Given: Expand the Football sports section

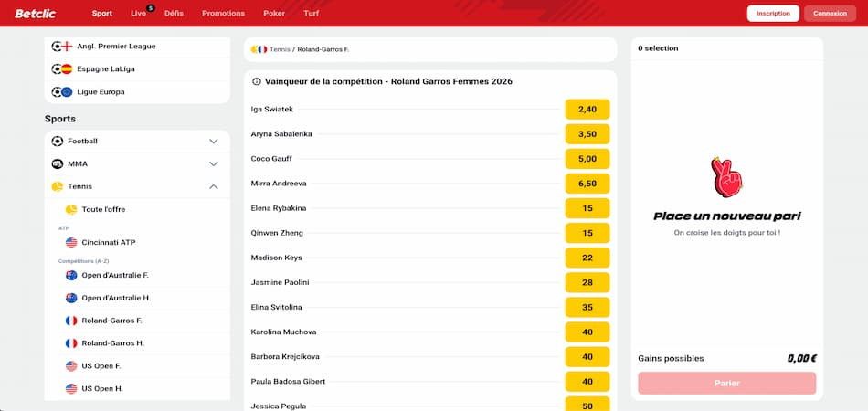Looking at the screenshot, I should click(x=214, y=141).
